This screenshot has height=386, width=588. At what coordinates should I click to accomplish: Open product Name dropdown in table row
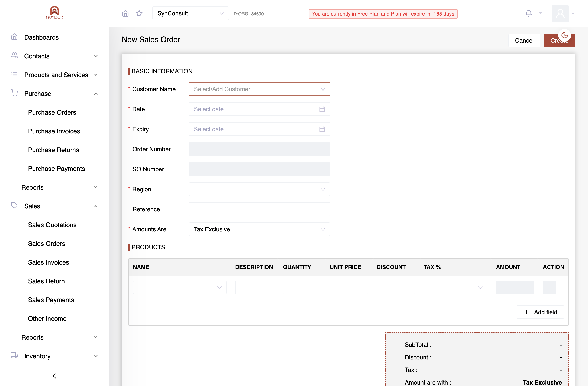180,287
